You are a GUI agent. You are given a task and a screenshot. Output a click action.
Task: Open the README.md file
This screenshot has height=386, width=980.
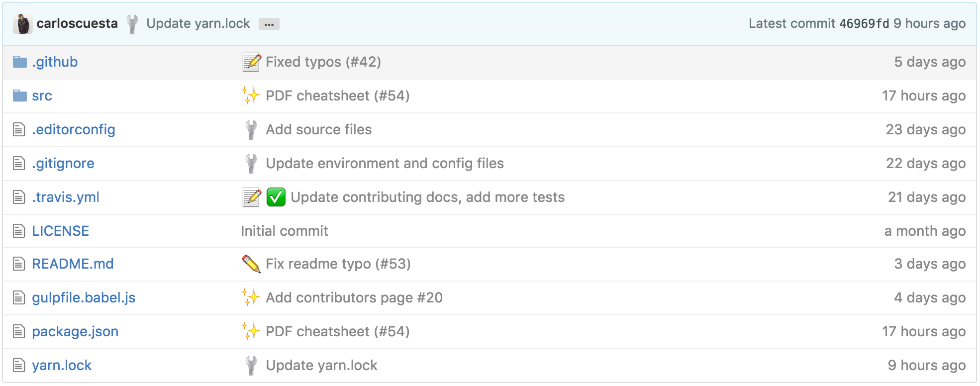73,264
